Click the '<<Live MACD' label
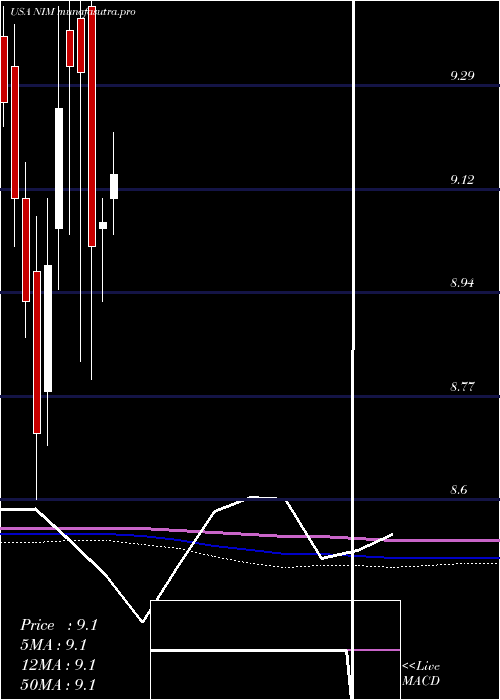The width and height of the screenshot is (500, 700). pyautogui.click(x=421, y=674)
